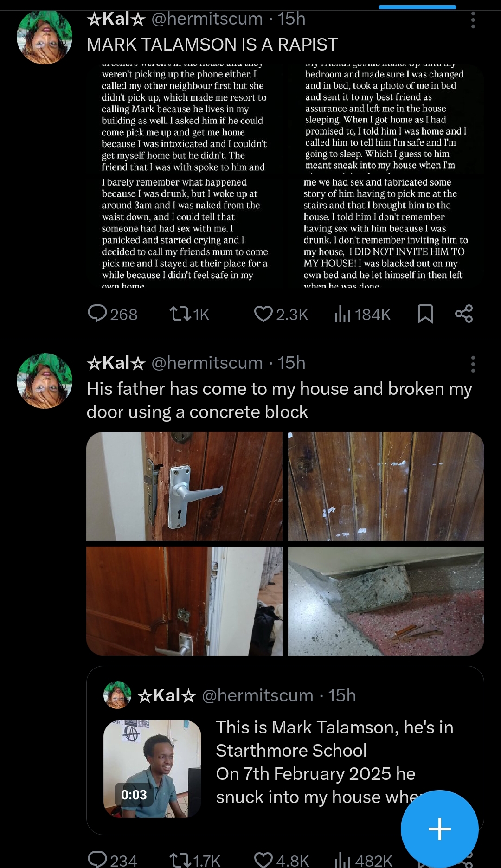This screenshot has width=501, height=868.
Task: Share the first tweet
Action: click(x=464, y=314)
